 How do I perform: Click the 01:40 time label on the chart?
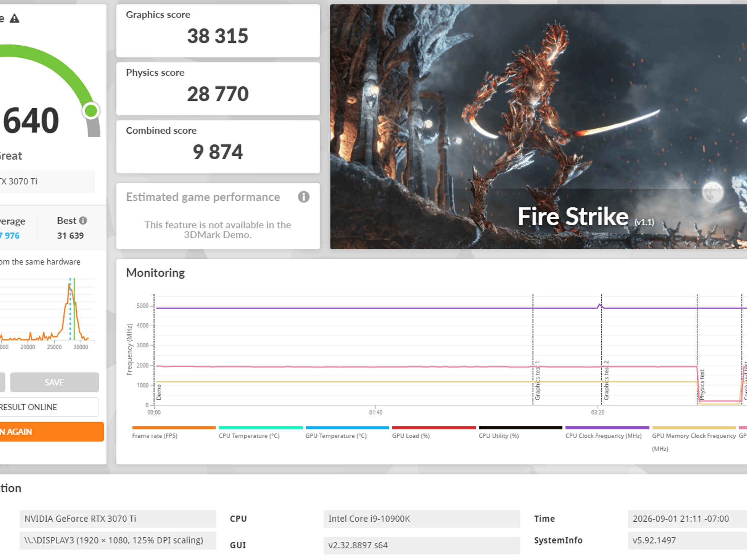pyautogui.click(x=376, y=412)
